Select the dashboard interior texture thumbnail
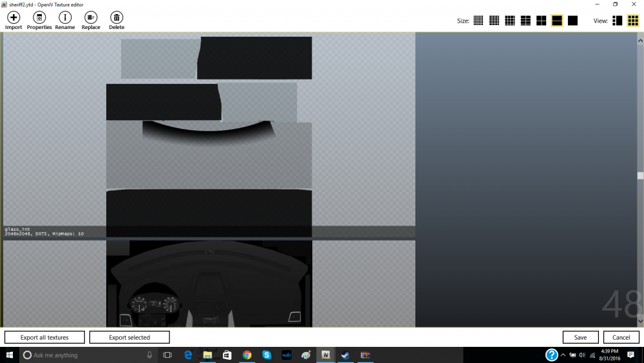Image resolution: width=644 pixels, height=363 pixels. pyautogui.click(x=209, y=284)
